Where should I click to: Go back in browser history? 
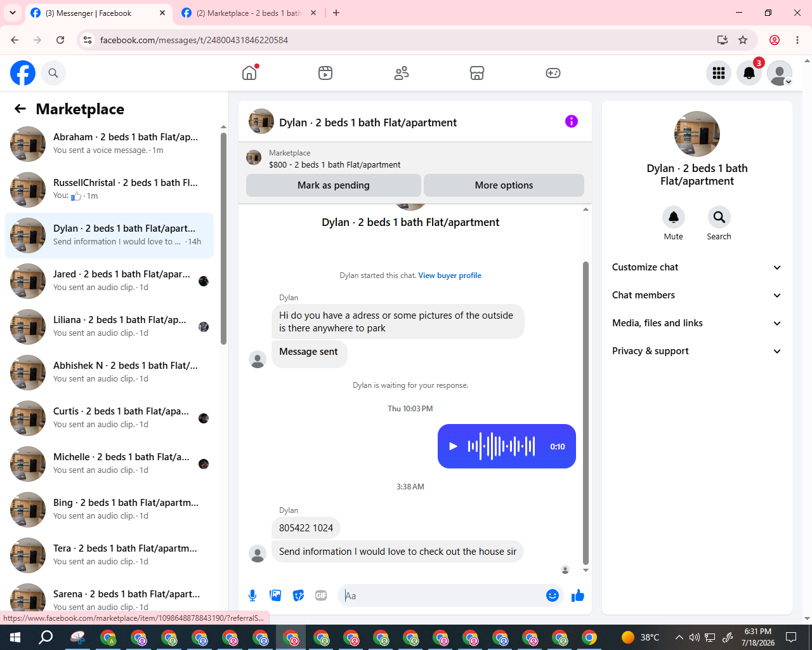(x=15, y=40)
